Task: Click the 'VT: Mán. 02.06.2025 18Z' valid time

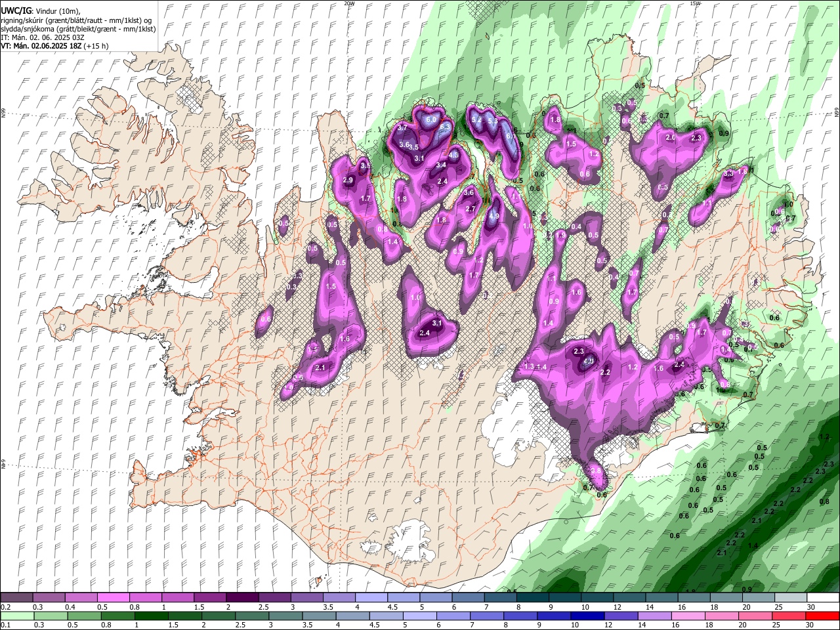Action: [x=41, y=46]
